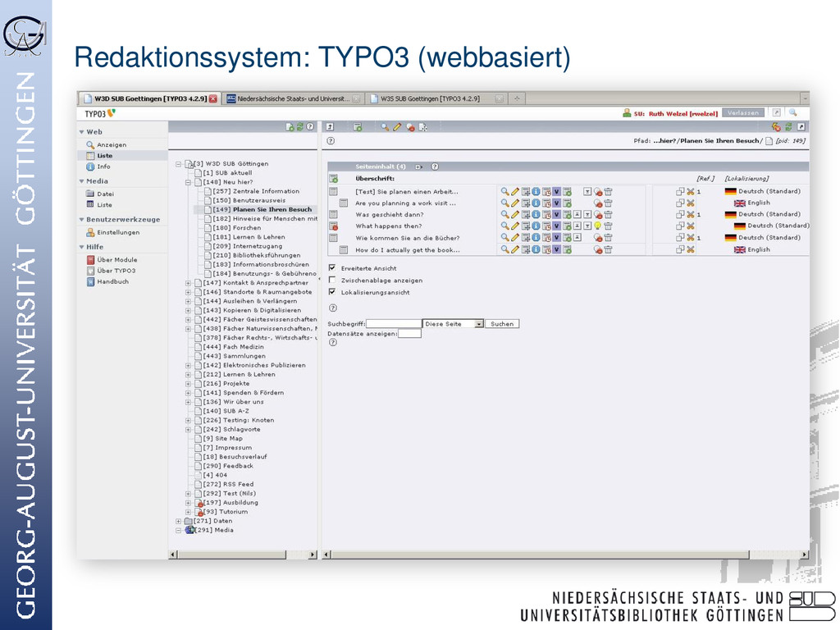Collapse the Media module group

pyautogui.click(x=81, y=181)
